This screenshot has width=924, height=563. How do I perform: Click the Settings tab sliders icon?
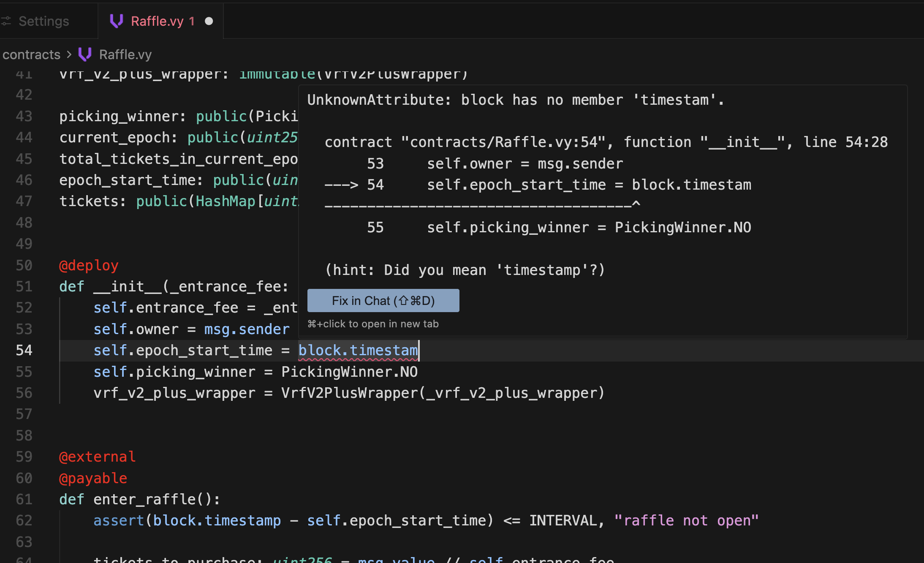(6, 21)
